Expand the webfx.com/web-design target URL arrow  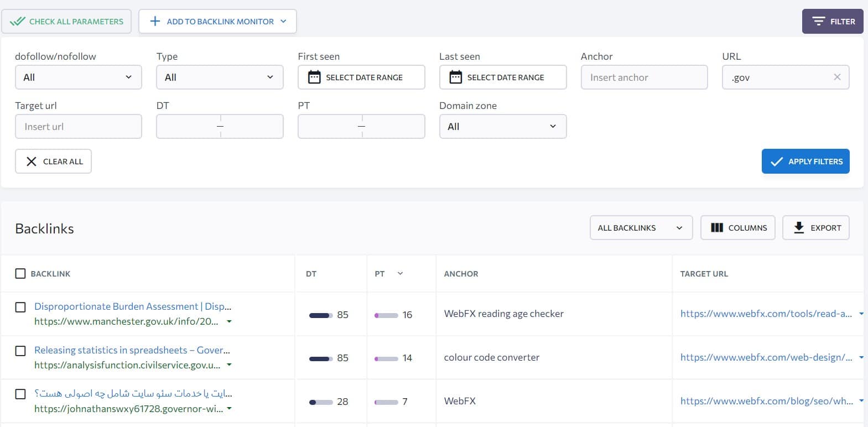point(861,357)
